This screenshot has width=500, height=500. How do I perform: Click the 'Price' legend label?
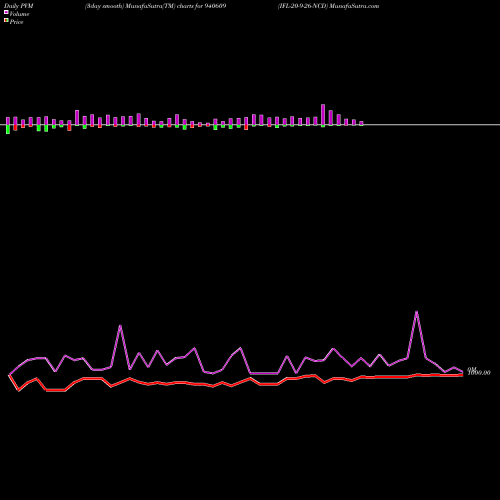click(x=16, y=22)
